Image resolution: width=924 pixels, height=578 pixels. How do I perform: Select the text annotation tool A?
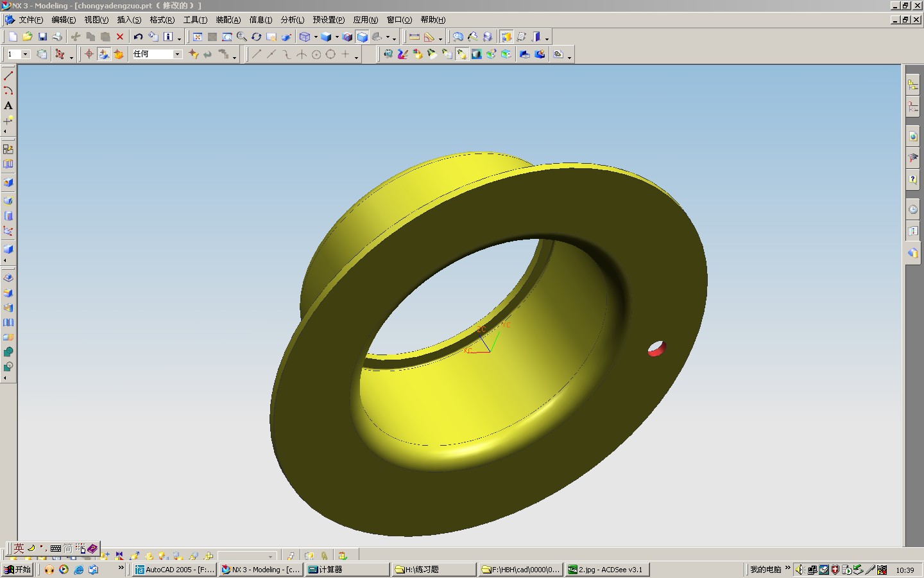(8, 105)
